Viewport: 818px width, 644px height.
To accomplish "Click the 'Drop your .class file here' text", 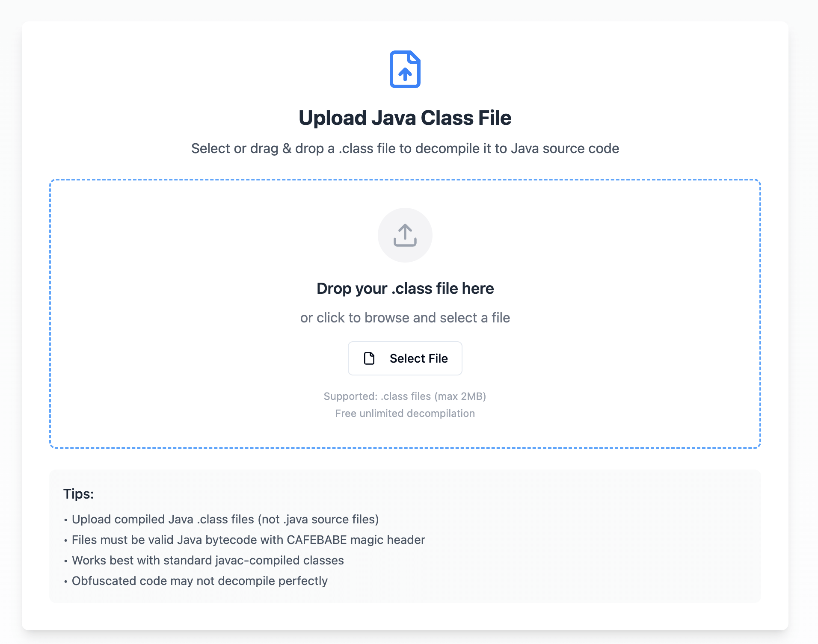I will point(405,289).
